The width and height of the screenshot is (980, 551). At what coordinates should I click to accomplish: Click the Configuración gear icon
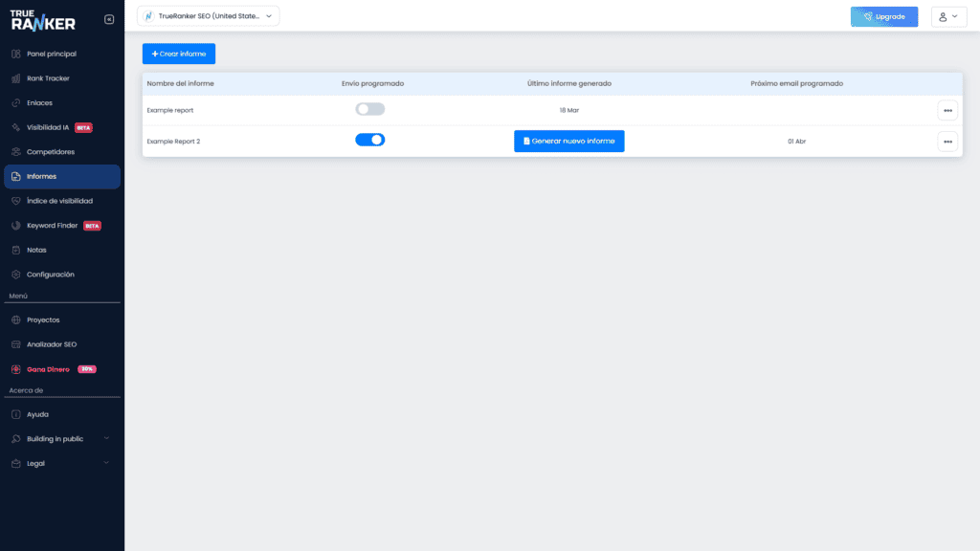16,275
